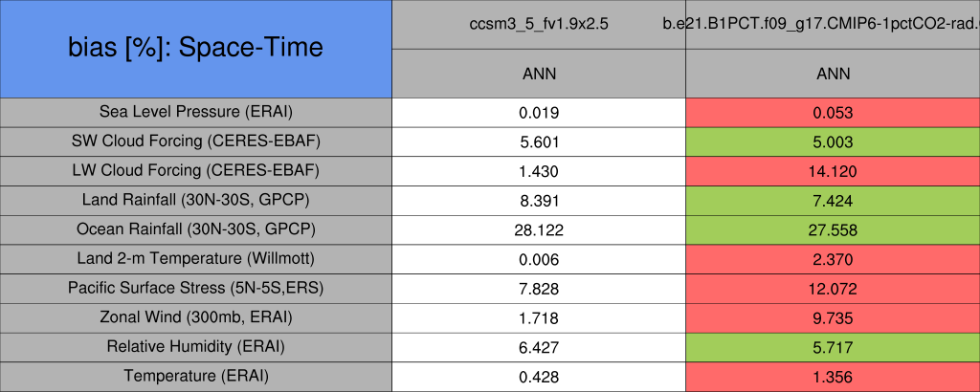Screen dimensions: 980x392
Task: Open the Sea Level Pressure (ERAI) row label
Action: pos(196,112)
